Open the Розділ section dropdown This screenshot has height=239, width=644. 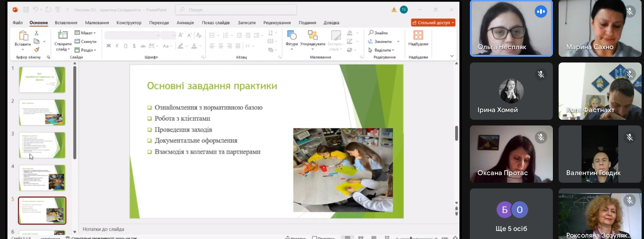(85, 50)
